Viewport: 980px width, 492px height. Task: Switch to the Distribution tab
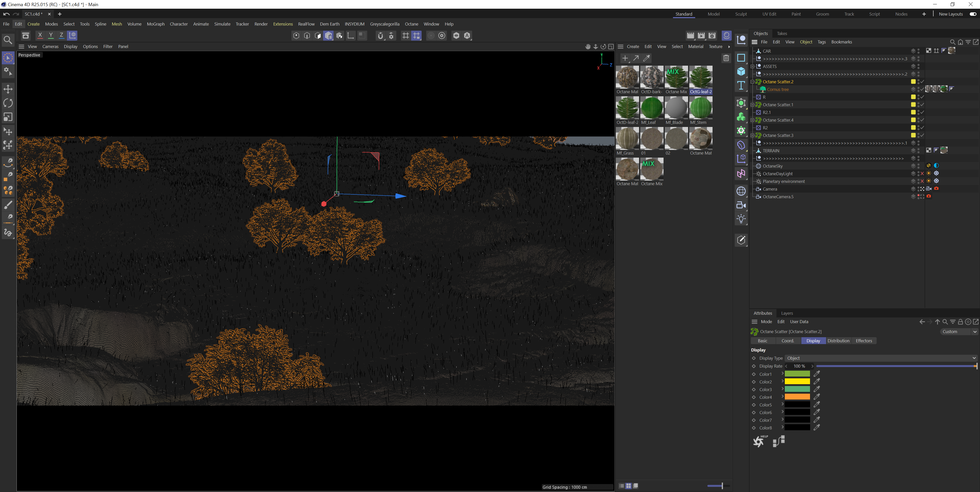coord(838,341)
